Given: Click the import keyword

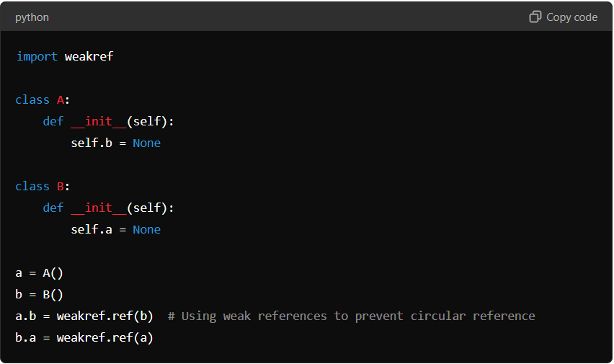Looking at the screenshot, I should (37, 56).
